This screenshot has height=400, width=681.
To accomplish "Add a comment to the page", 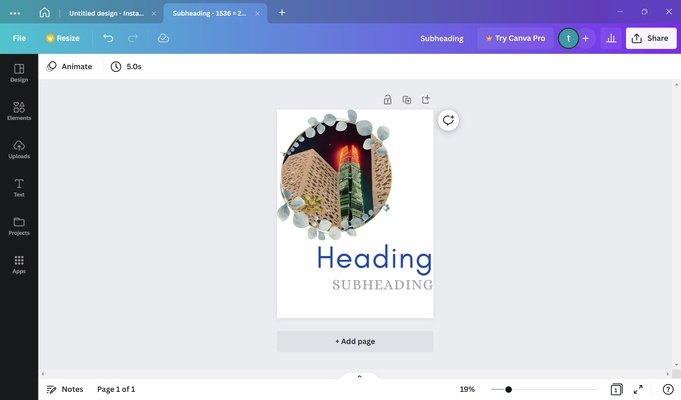I will [448, 120].
